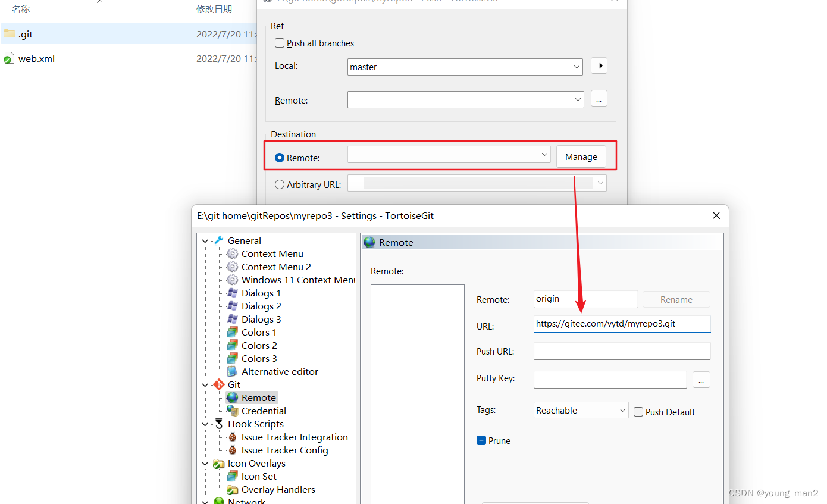Image resolution: width=827 pixels, height=504 pixels.
Task: Click the URL field with gitee address
Action: coord(622,324)
